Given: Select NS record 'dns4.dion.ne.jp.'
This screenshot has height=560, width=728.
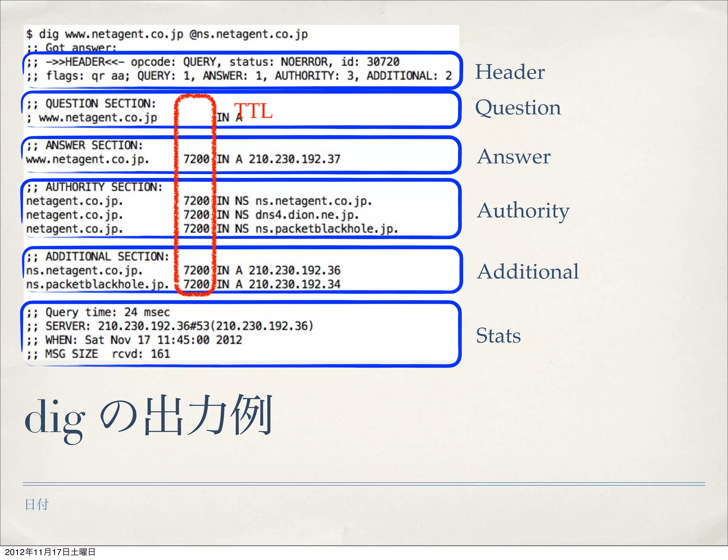Looking at the screenshot, I should point(307,215).
